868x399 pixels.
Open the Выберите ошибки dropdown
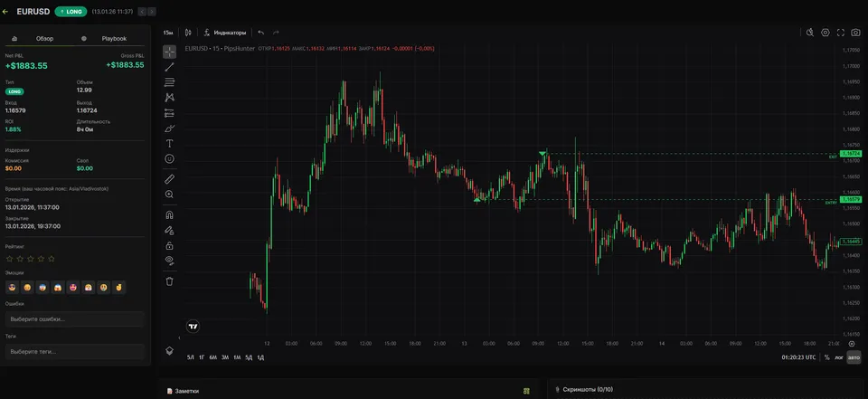pyautogui.click(x=75, y=319)
